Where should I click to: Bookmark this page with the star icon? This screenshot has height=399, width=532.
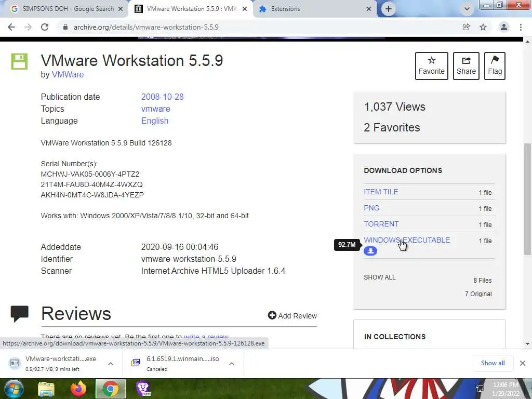point(483,27)
